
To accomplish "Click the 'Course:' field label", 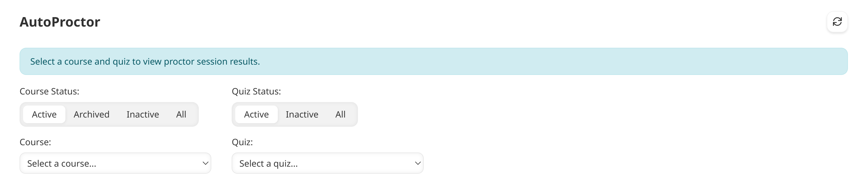I will (x=35, y=142).
